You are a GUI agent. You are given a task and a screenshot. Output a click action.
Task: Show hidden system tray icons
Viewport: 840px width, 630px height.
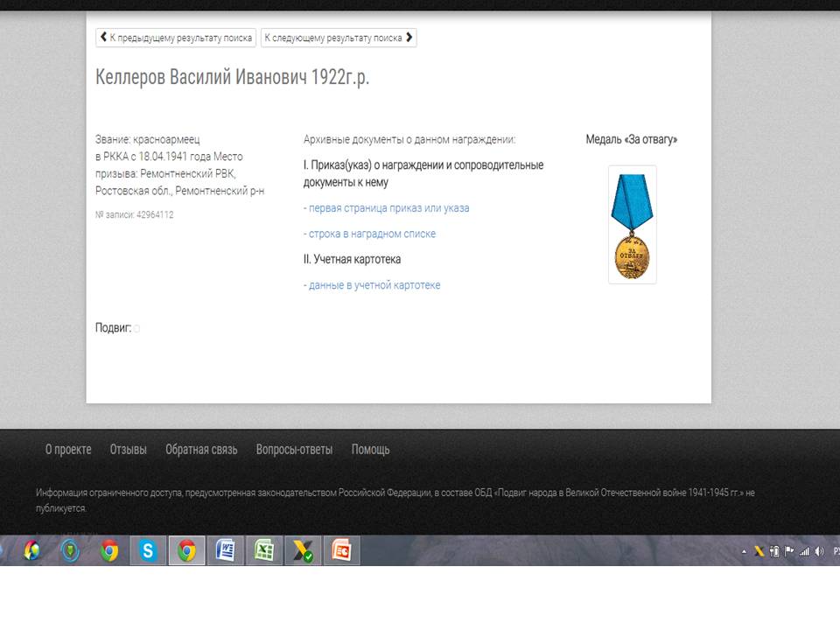(x=745, y=551)
